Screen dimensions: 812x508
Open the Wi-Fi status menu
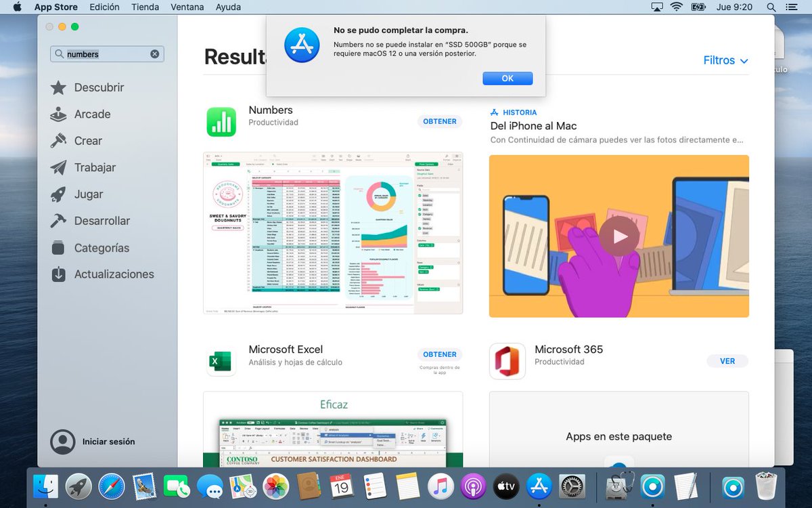pyautogui.click(x=677, y=7)
